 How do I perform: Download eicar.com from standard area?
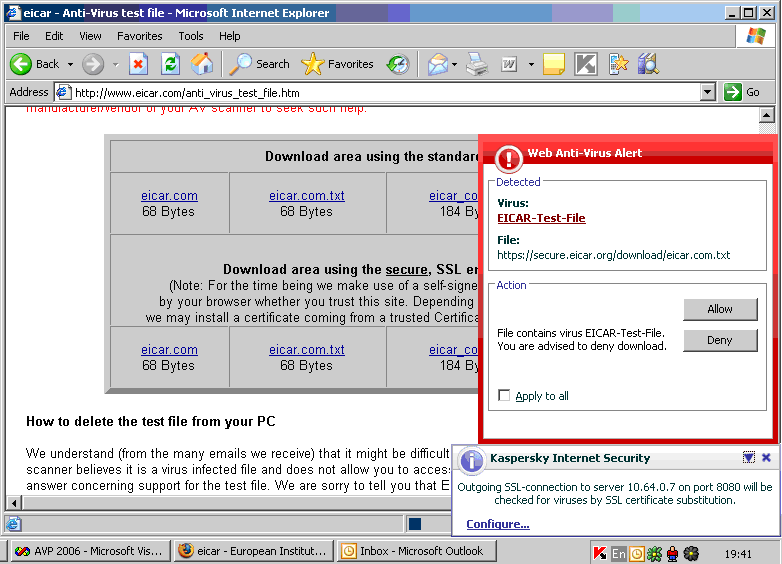coord(169,196)
